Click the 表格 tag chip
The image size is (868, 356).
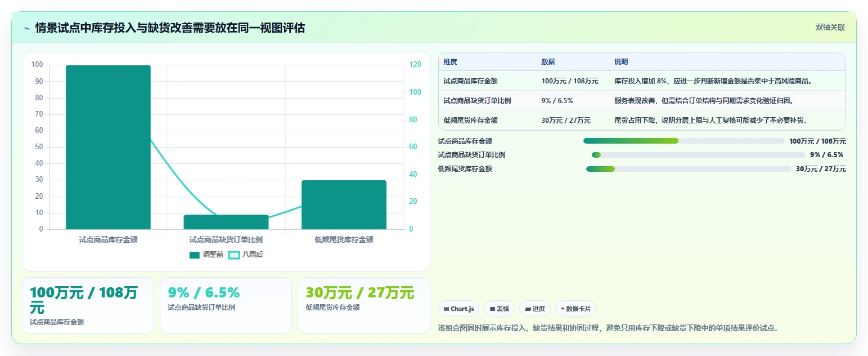pos(500,309)
